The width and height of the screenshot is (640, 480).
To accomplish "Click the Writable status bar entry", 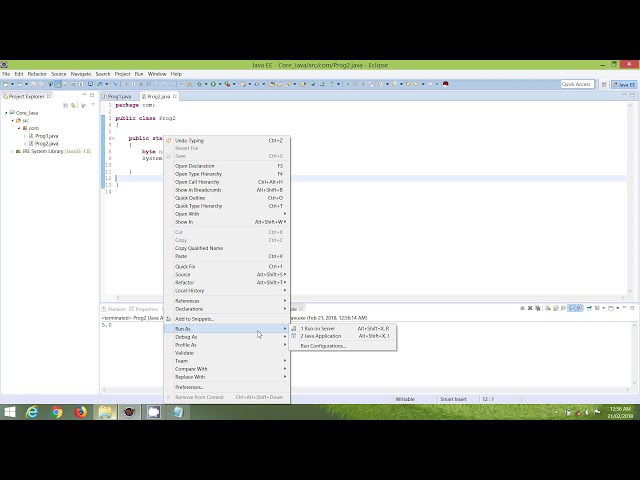I will 405,399.
